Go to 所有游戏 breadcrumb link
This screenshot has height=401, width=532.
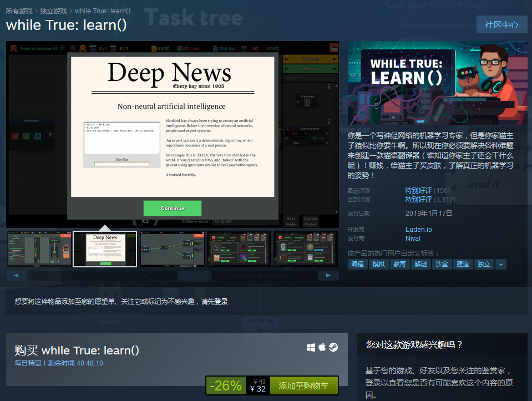click(19, 11)
